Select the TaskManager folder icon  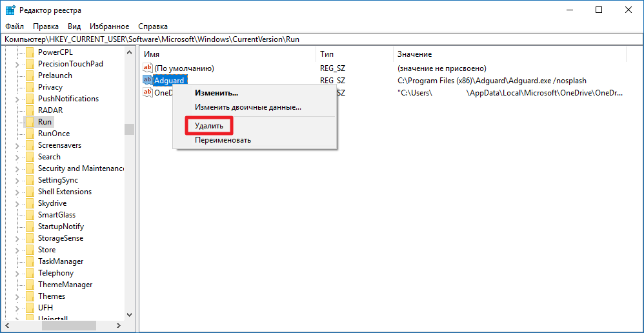click(x=30, y=261)
